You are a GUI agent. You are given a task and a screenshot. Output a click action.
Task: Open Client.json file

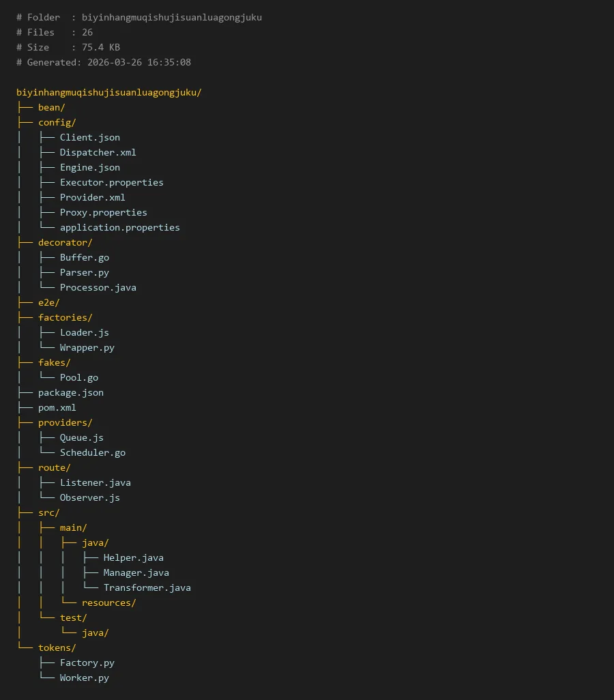[x=89, y=137]
